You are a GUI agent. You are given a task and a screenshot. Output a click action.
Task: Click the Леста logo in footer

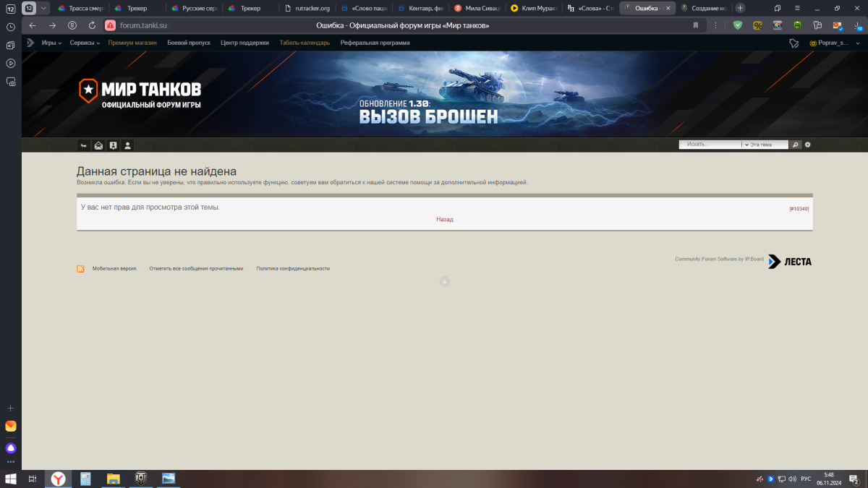789,261
